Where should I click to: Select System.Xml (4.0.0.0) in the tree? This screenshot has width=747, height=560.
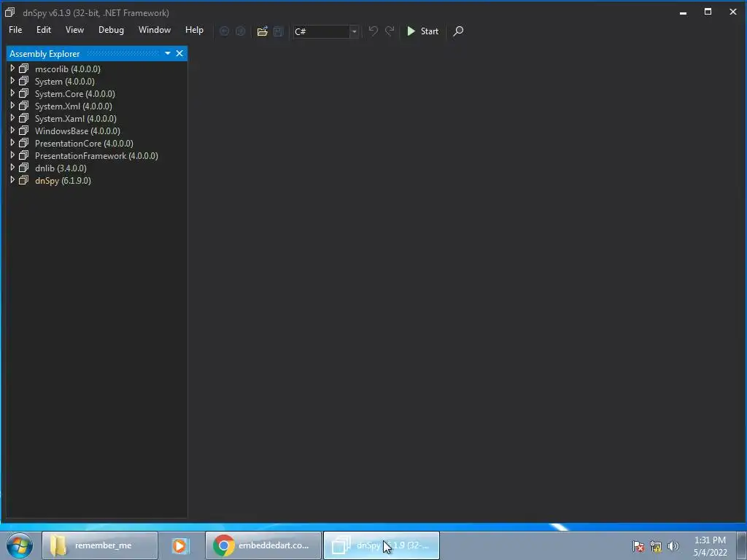[74, 106]
